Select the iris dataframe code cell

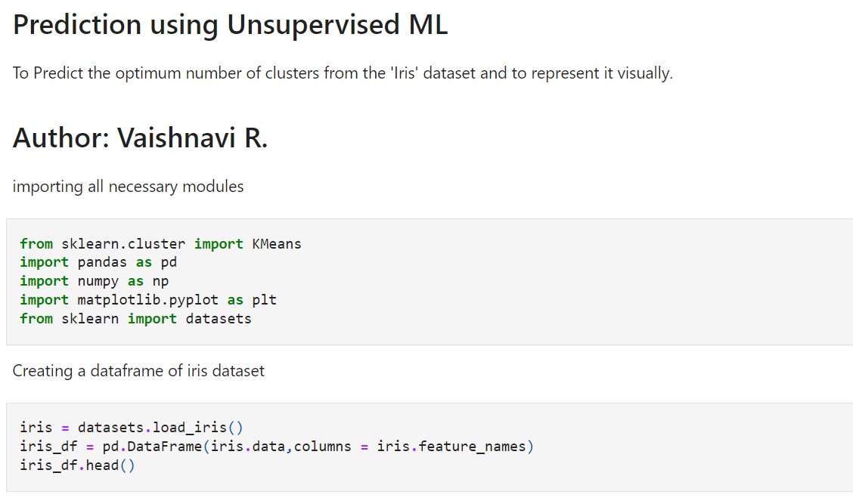click(x=430, y=447)
